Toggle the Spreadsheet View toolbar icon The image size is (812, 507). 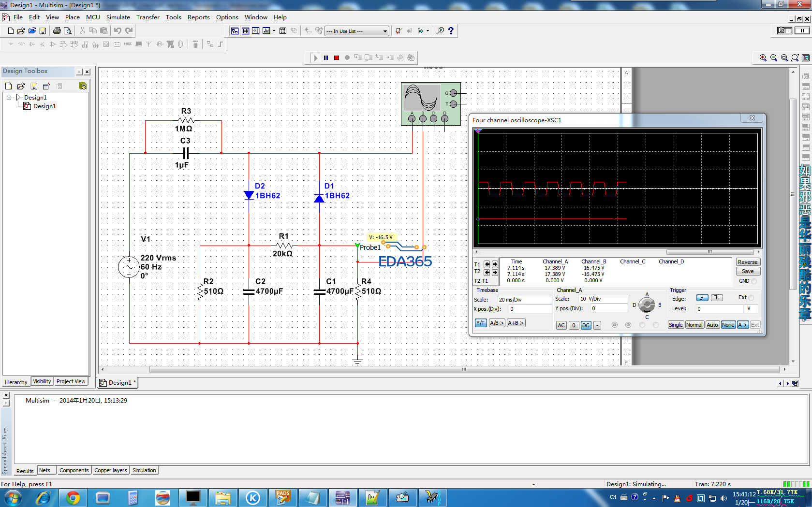click(245, 31)
